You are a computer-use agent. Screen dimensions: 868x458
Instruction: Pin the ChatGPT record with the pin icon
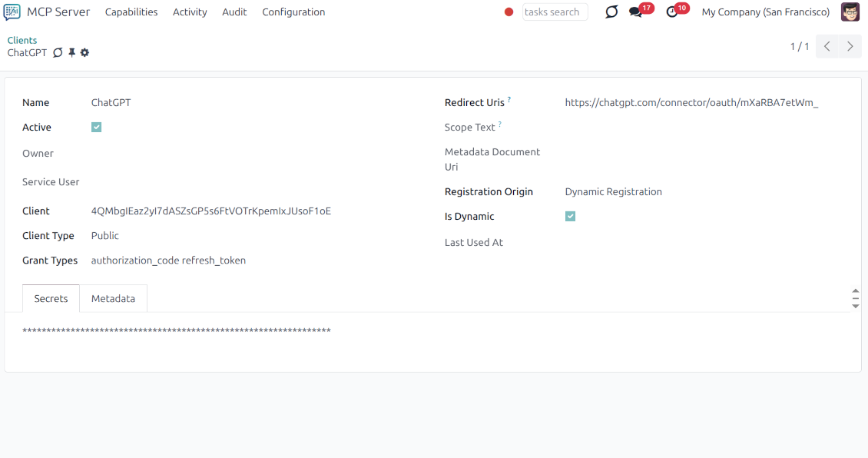point(71,52)
